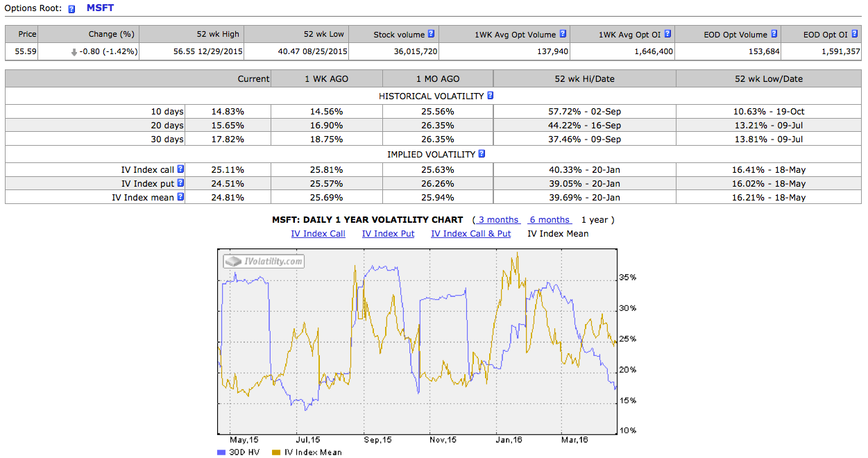Screen dimensions: 868x458
Task: Click the 20 days row label
Action: (167, 125)
